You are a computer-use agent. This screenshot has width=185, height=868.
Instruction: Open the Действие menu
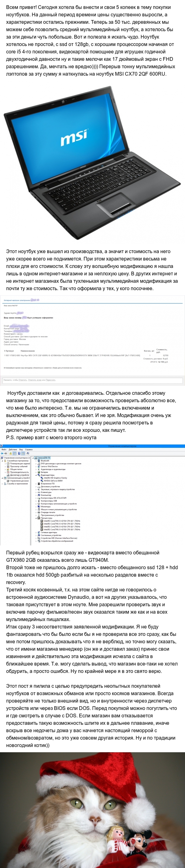(12, 449)
